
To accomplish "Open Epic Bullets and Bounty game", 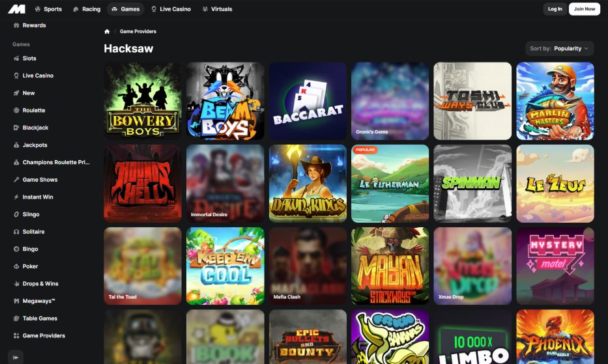I will click(308, 337).
